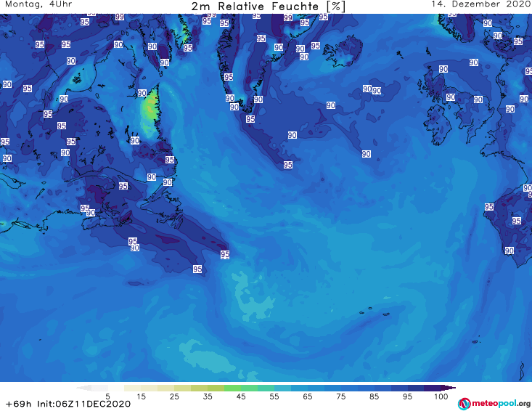Click the 'Init:06Z11DEC2020' model run label
The height and width of the screenshot is (411, 532).
tap(83, 404)
